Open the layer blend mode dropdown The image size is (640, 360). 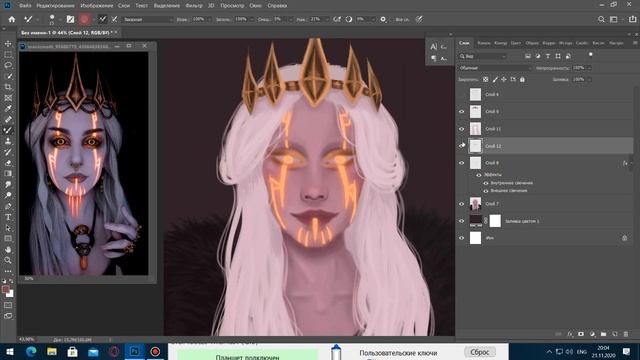tap(496, 68)
